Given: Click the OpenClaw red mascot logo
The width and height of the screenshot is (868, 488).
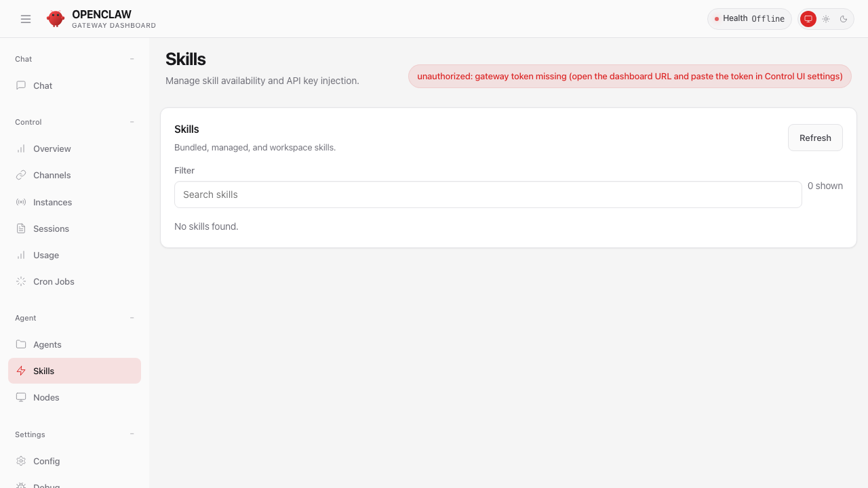Looking at the screenshot, I should pyautogui.click(x=56, y=19).
